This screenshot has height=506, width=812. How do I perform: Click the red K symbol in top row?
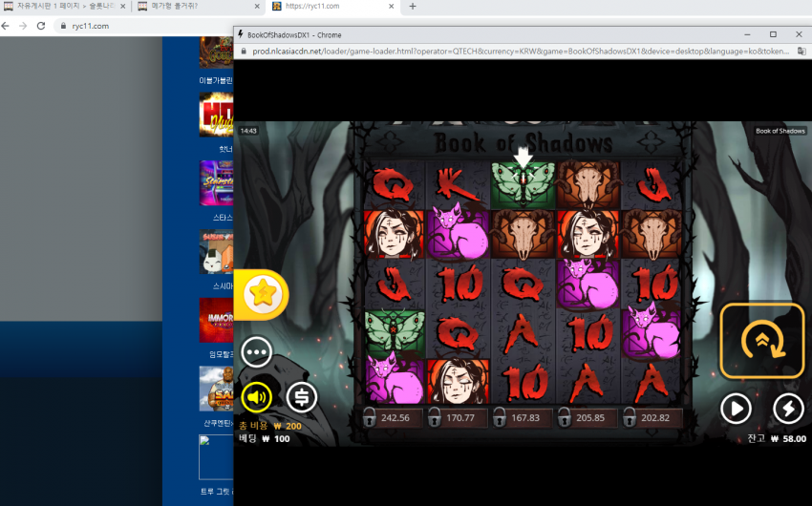click(x=457, y=184)
